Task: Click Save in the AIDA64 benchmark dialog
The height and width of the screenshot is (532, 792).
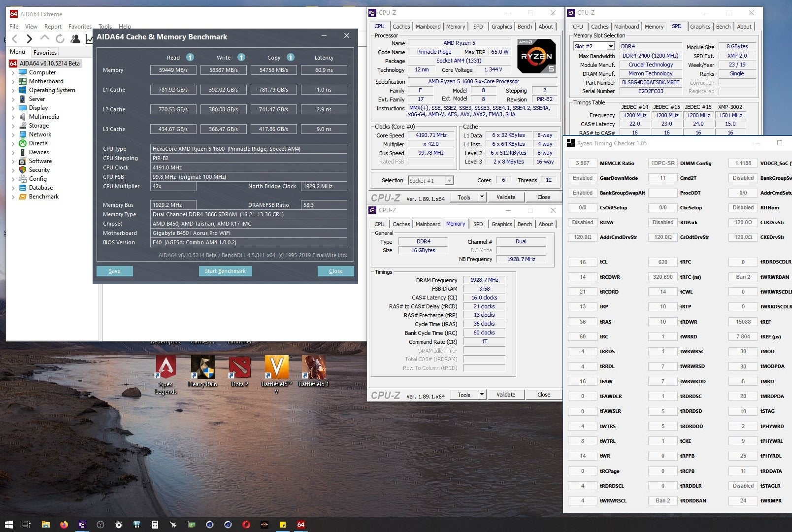Action: coord(114,271)
